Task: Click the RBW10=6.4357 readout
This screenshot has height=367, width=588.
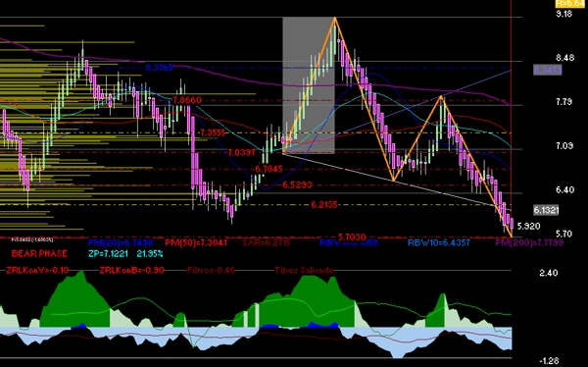Action: (439, 242)
